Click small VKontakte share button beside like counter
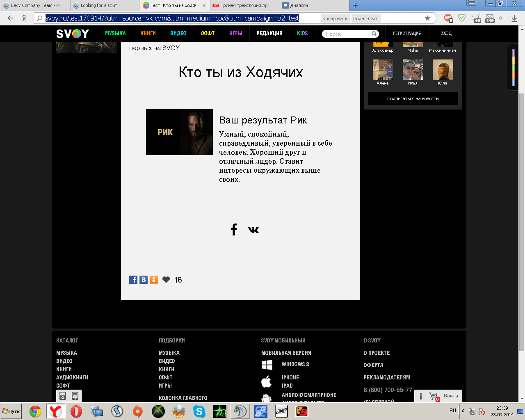 point(144,280)
